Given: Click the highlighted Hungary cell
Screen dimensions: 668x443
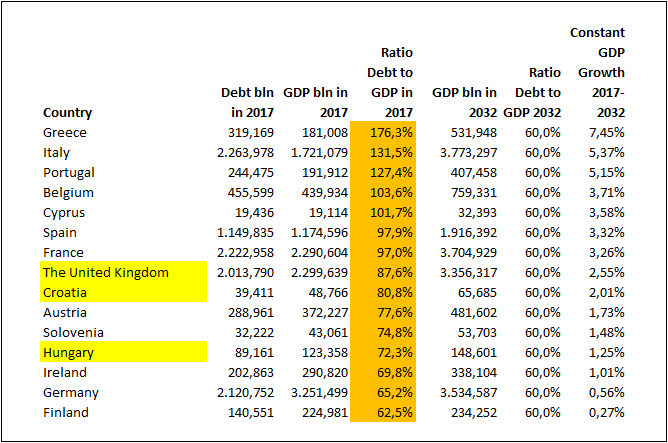Looking at the screenshot, I should pos(70,352).
